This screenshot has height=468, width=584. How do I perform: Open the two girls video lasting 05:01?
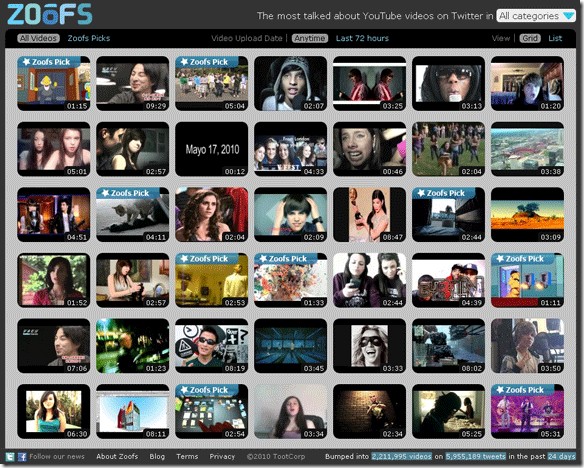click(x=54, y=149)
